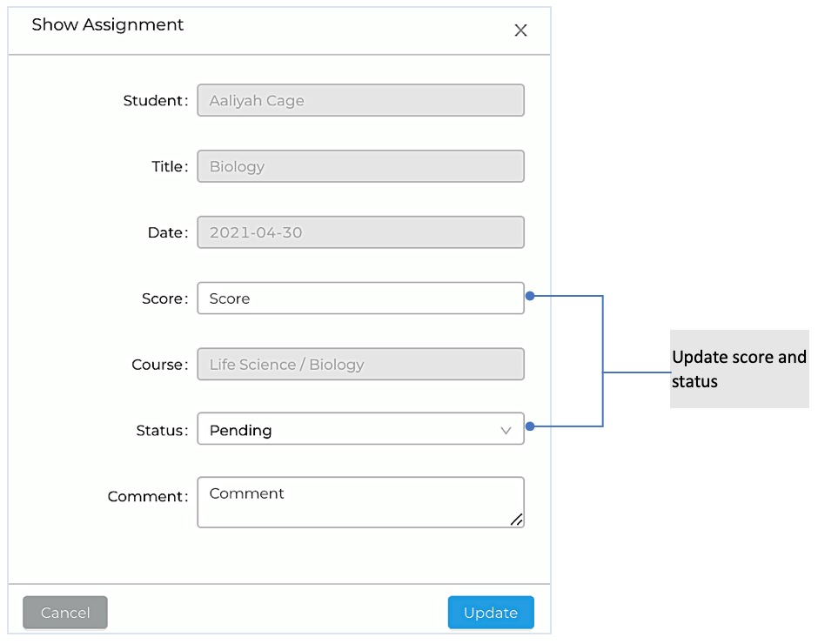Screen dimensions: 818x644
Task: Click the disabled Student field Aaliyah Cage
Action: (x=360, y=100)
